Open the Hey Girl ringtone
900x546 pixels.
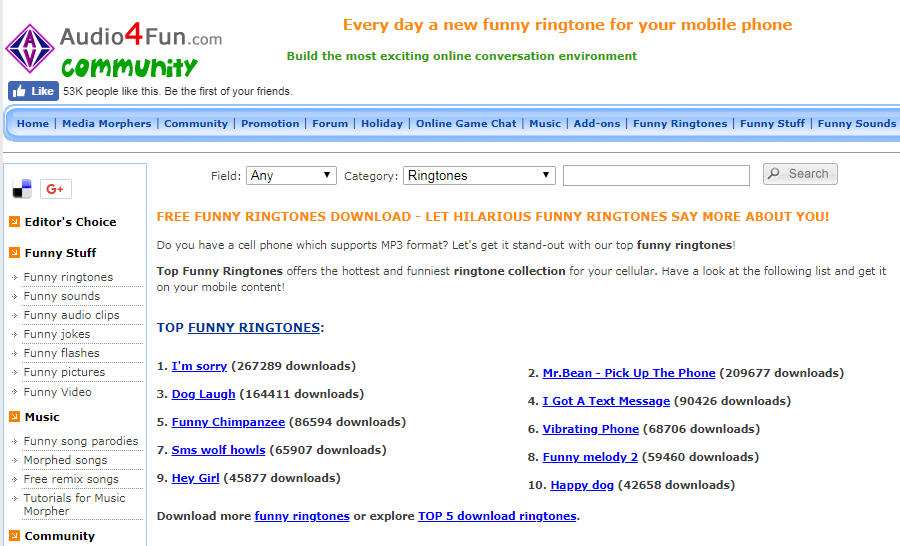[x=195, y=478]
